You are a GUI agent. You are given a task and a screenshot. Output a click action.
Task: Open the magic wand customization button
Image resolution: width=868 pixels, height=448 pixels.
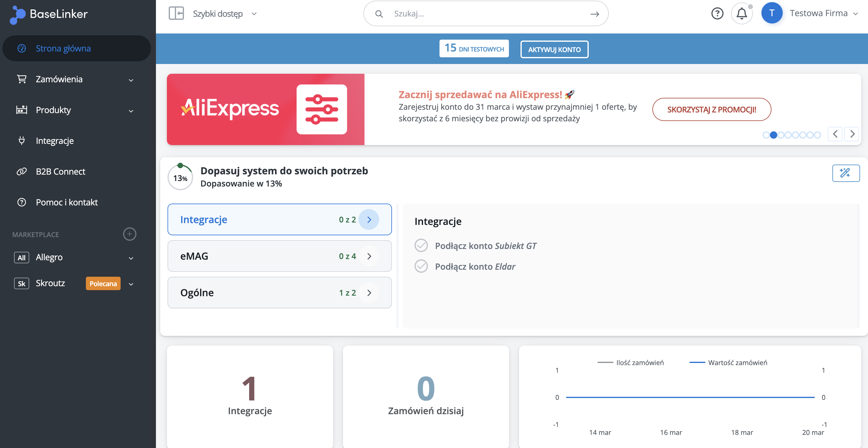845,173
